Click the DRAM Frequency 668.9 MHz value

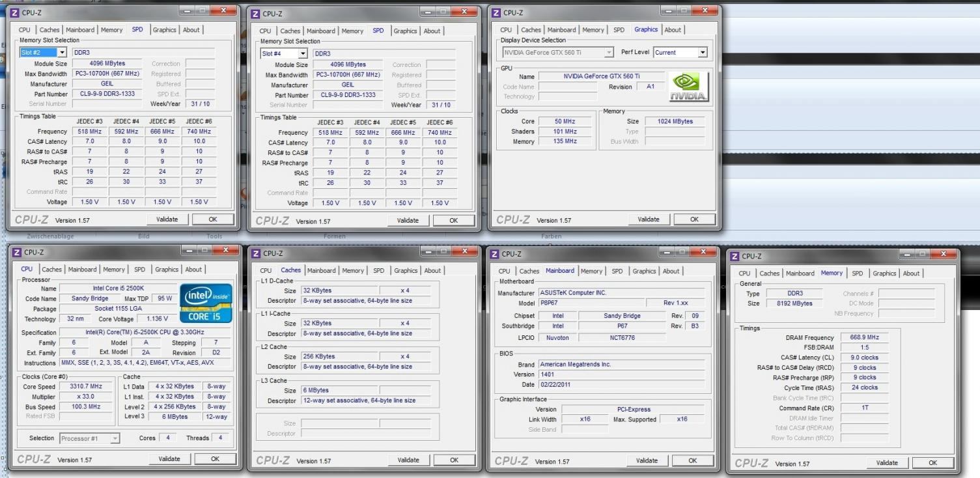pyautogui.click(x=865, y=337)
